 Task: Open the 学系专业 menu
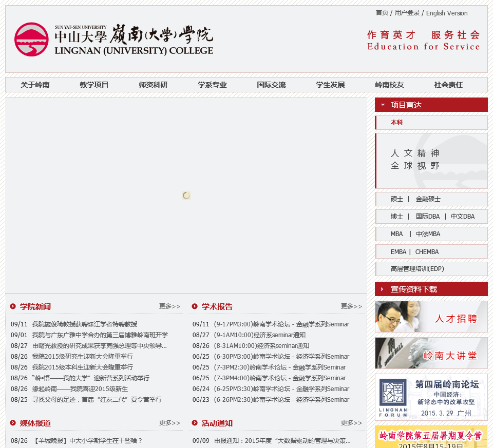(x=212, y=85)
